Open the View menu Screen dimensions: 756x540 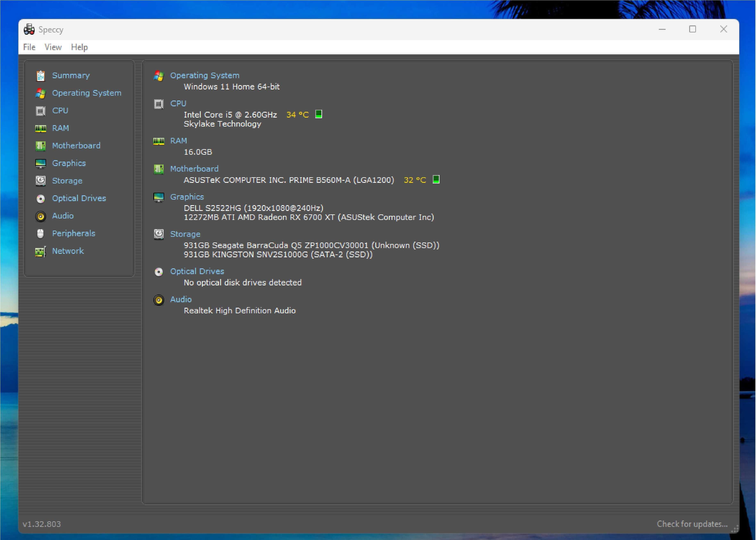[x=53, y=47]
